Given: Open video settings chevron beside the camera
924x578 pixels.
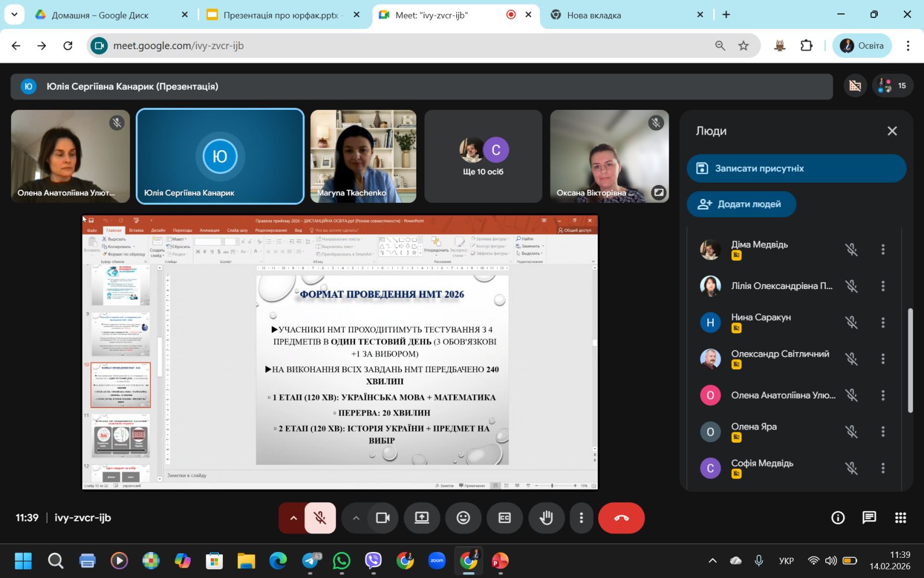Looking at the screenshot, I should (356, 518).
